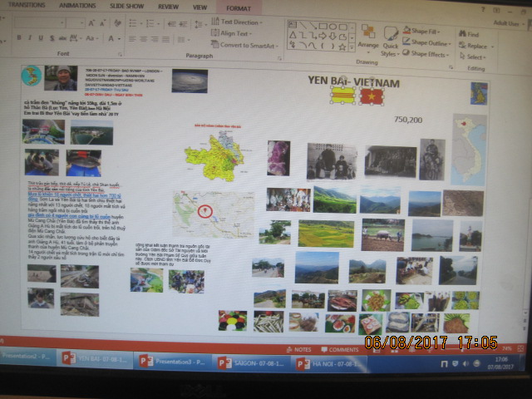
Task: Switch to the Review tab
Action: coord(168,7)
